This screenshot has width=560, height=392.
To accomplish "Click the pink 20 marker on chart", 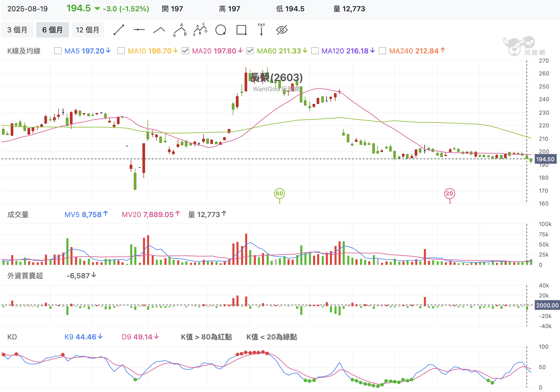I will pos(450,194).
